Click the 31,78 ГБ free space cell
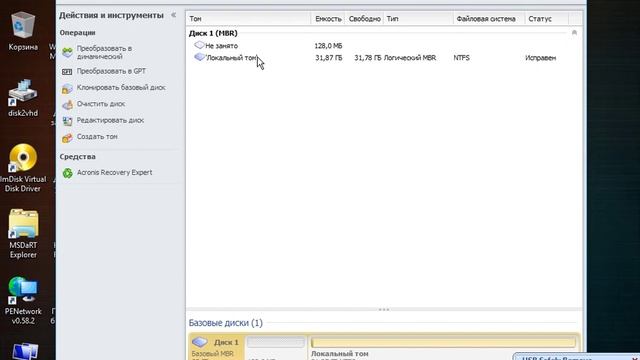This screenshot has width=640, height=360. 367,58
